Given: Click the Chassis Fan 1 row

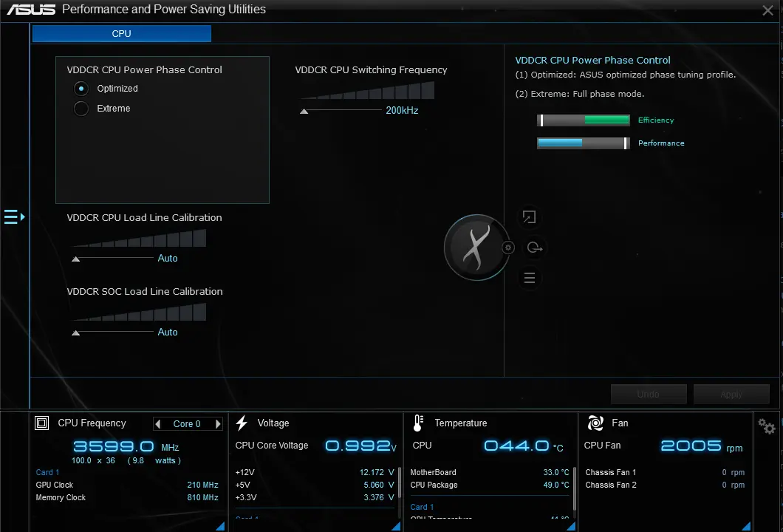Looking at the screenshot, I should click(665, 472).
